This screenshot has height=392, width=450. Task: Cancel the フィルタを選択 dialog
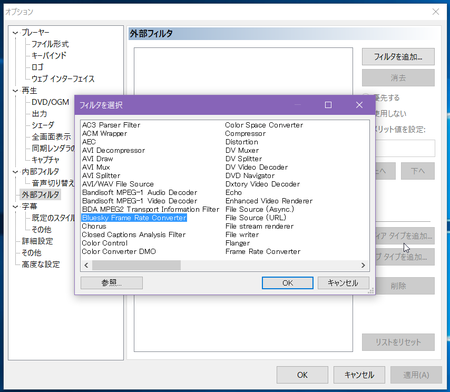point(343,283)
